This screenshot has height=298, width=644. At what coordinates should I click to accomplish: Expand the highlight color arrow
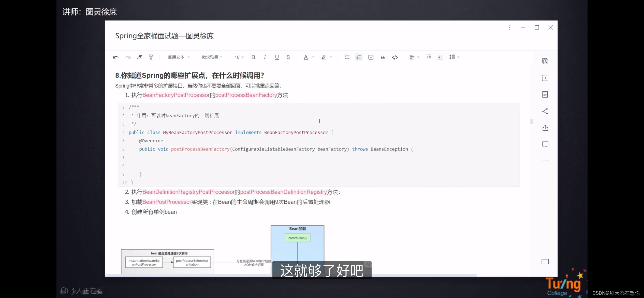pos(331,57)
